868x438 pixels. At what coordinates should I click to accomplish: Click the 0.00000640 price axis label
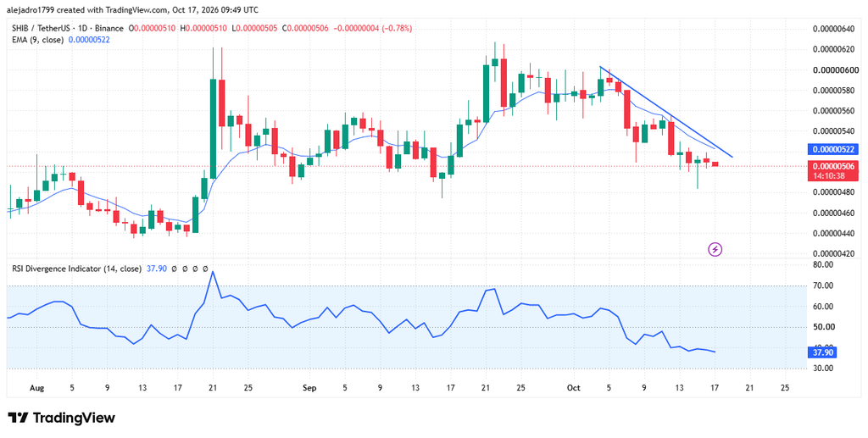click(x=833, y=30)
